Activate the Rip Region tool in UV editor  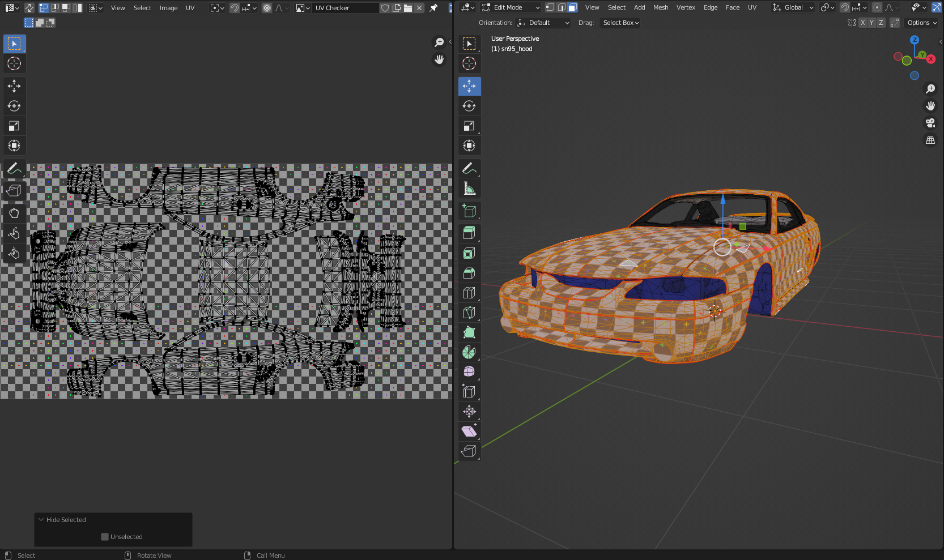pyautogui.click(x=14, y=191)
